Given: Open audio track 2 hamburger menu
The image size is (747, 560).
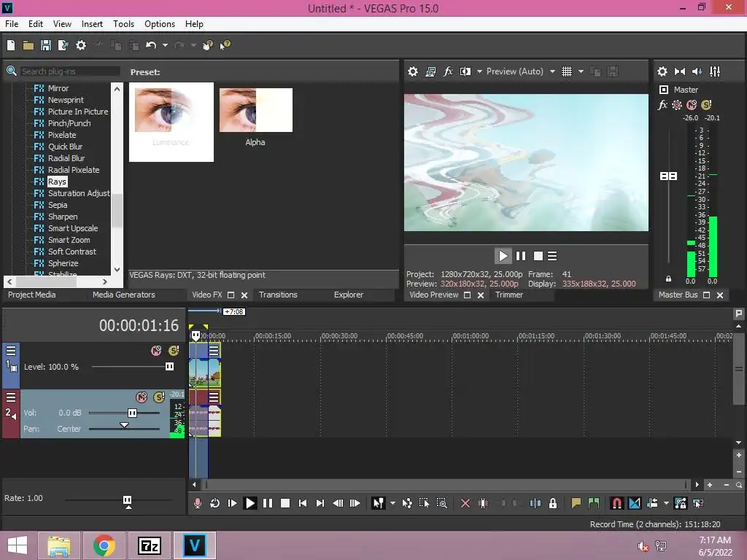Looking at the screenshot, I should point(11,397).
